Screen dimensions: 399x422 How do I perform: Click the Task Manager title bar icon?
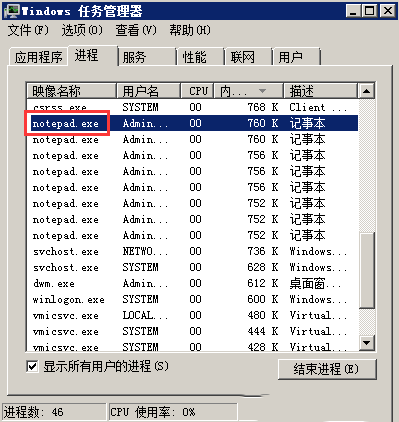pos(12,11)
